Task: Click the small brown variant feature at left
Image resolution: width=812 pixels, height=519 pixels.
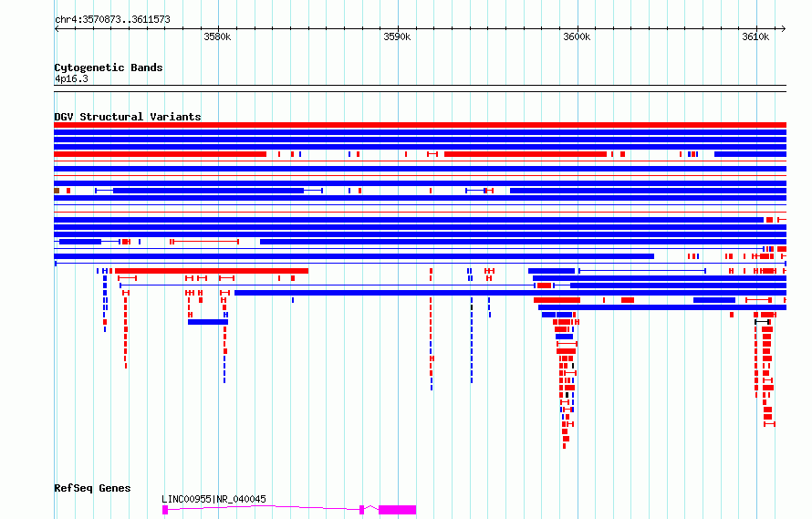Action: [57, 191]
